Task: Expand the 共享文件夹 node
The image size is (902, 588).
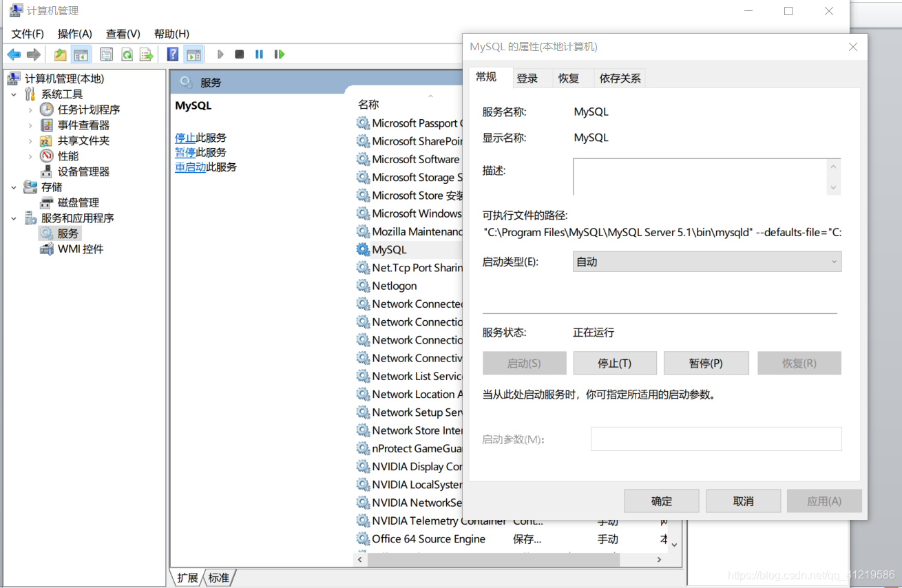Action: (30, 140)
